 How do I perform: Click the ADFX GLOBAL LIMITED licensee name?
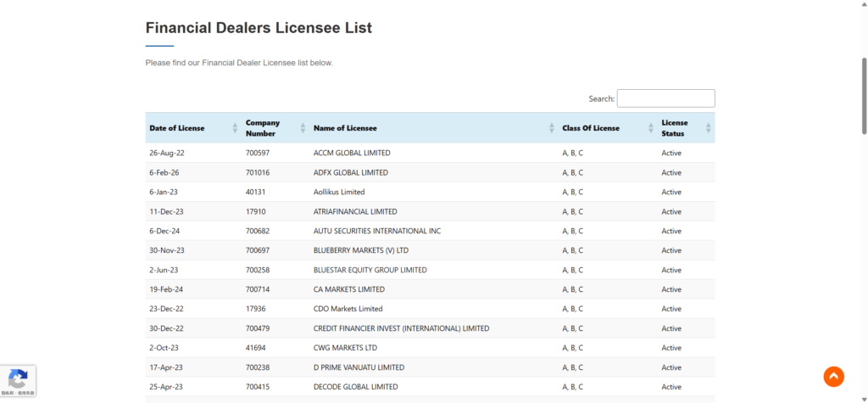pyautogui.click(x=350, y=172)
